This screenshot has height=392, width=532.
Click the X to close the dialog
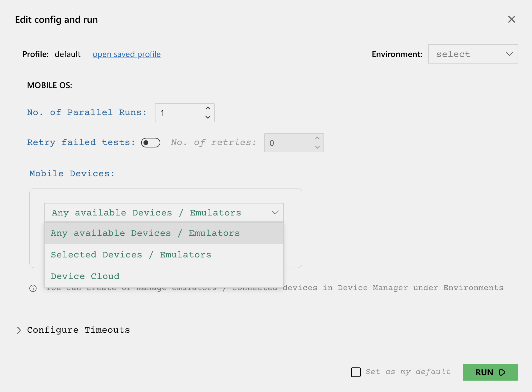tap(512, 19)
